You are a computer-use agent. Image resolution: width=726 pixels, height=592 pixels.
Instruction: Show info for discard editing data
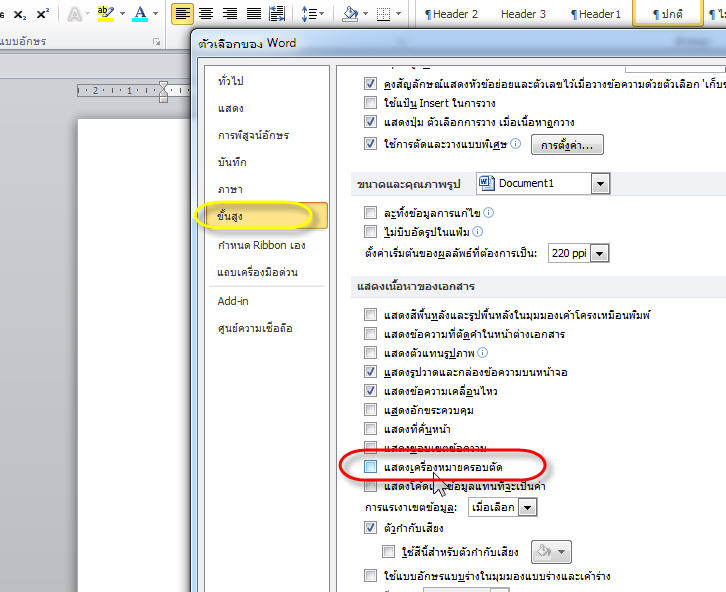[488, 212]
